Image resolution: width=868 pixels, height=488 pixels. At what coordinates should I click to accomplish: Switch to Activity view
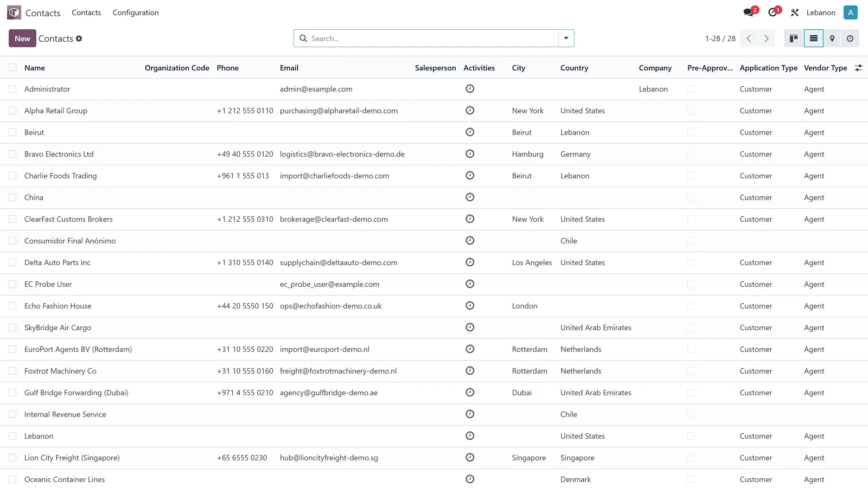(x=850, y=38)
